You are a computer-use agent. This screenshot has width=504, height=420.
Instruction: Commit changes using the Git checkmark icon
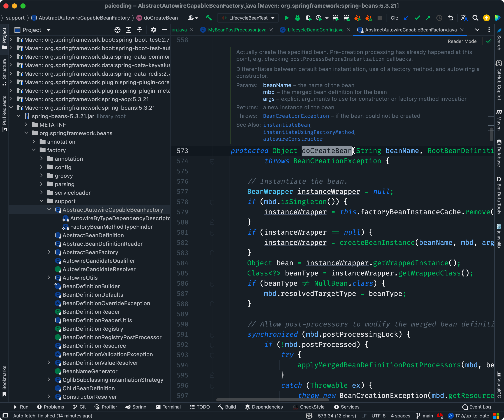click(x=418, y=18)
